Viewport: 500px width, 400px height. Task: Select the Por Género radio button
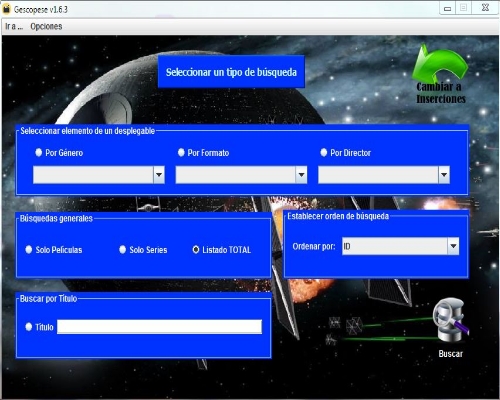tap(39, 153)
